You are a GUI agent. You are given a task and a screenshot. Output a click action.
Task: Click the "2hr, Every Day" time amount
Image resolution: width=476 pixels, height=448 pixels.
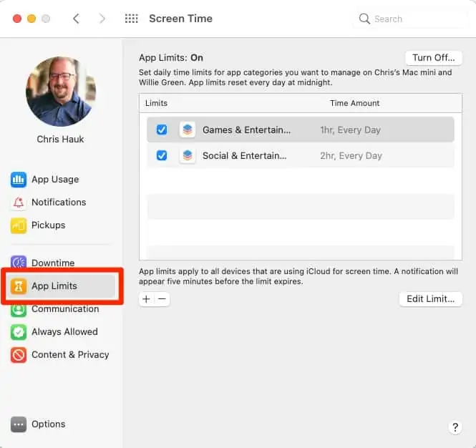(x=351, y=156)
